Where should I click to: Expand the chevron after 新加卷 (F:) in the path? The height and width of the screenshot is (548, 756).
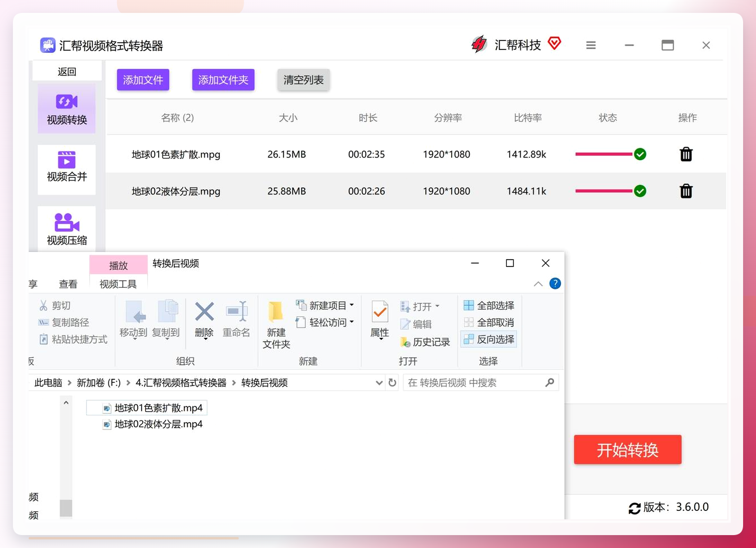(128, 383)
